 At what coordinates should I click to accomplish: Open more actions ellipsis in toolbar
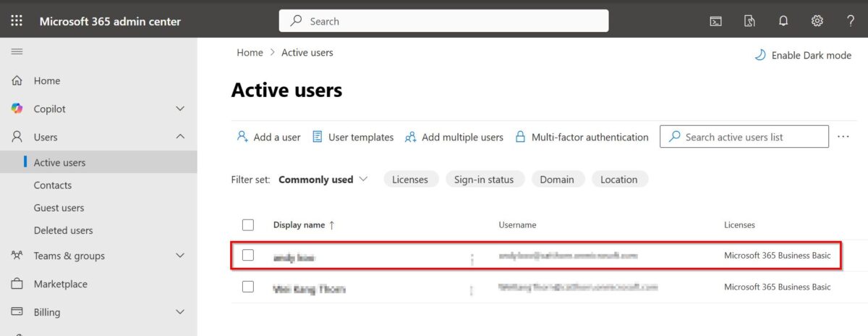click(x=843, y=136)
